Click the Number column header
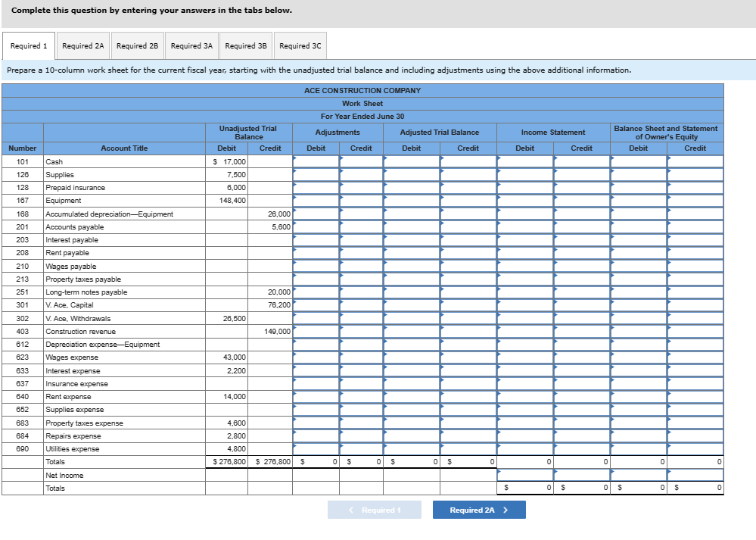Image resolution: width=756 pixels, height=540 pixels. (22, 148)
